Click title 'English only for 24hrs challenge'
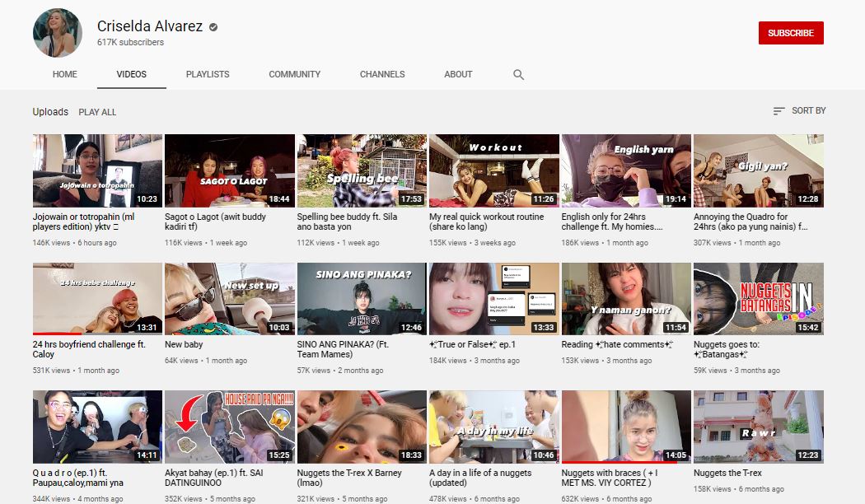Screen dimensions: 865x504 tap(612, 222)
